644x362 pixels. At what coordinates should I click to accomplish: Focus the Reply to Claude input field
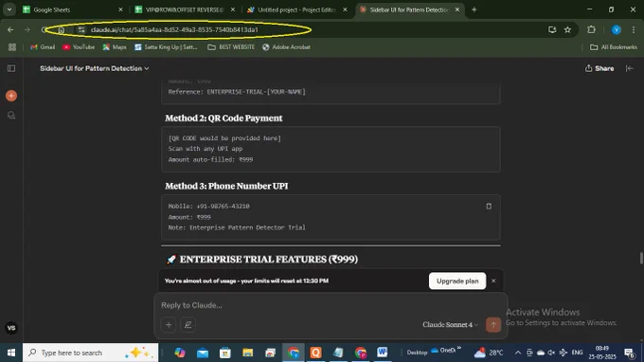click(331, 305)
